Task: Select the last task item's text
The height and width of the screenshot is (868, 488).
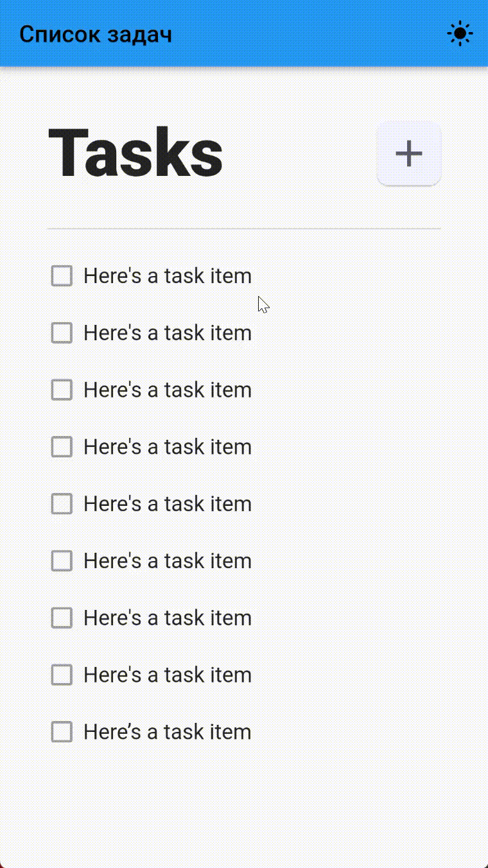Action: click(167, 731)
